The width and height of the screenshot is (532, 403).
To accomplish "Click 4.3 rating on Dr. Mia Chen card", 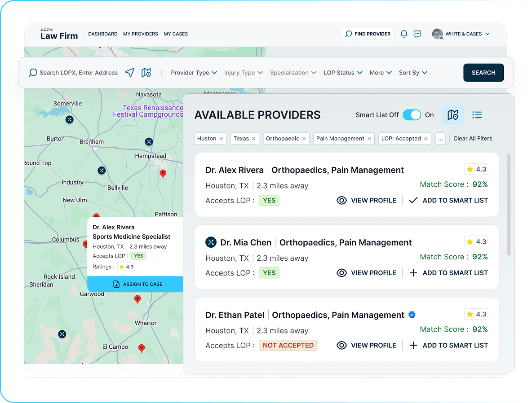I will (x=476, y=241).
